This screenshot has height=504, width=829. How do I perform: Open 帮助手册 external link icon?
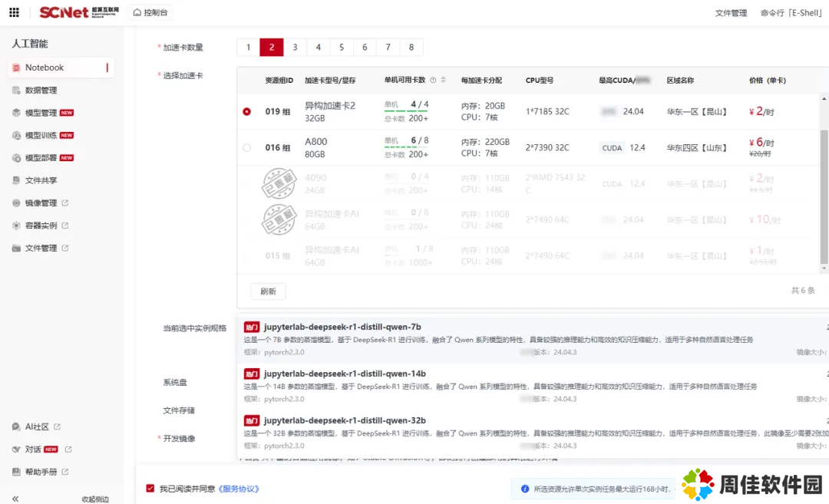[65, 472]
